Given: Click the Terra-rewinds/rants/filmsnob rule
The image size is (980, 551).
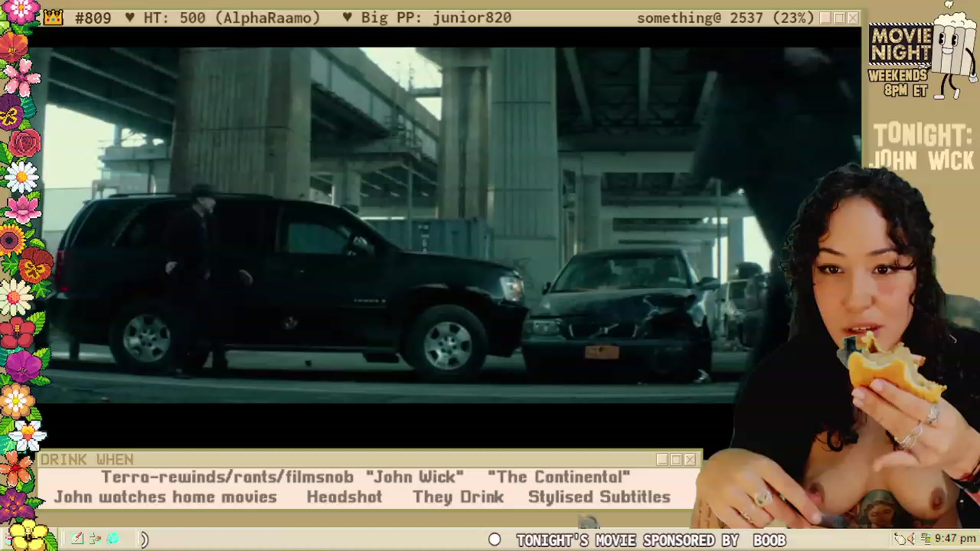Looking at the screenshot, I should point(227,477).
